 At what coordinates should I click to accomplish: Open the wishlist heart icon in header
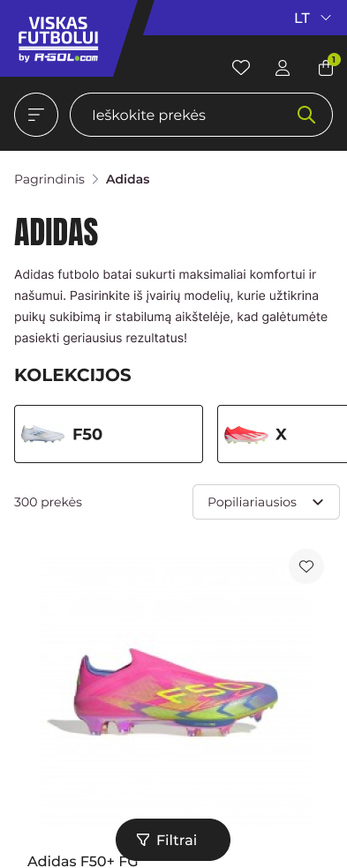coord(240,68)
